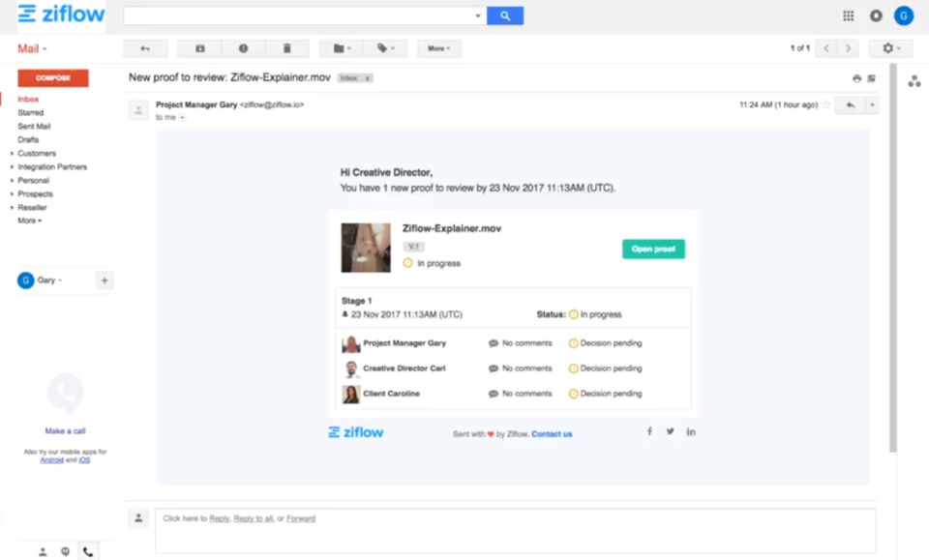The image size is (929, 560).
Task: Select the Inbox folder
Action: tap(28, 99)
